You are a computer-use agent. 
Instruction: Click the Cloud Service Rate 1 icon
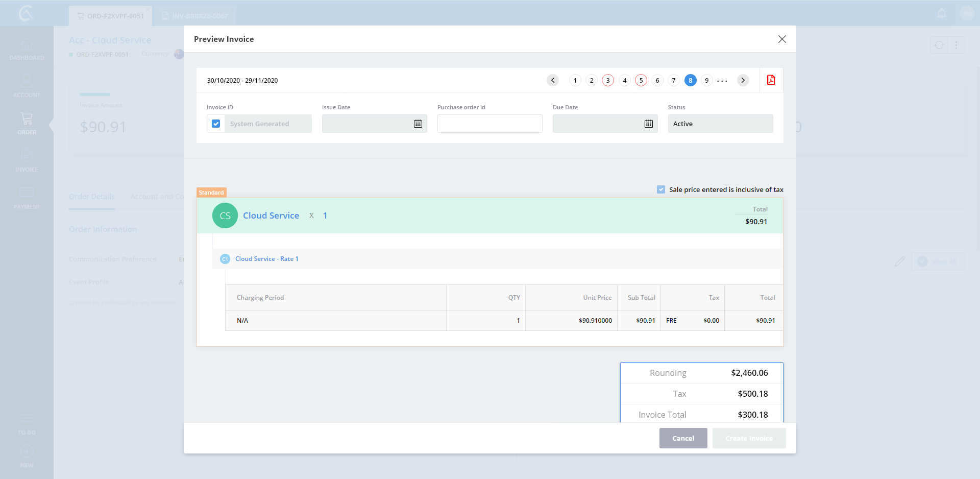(225, 259)
